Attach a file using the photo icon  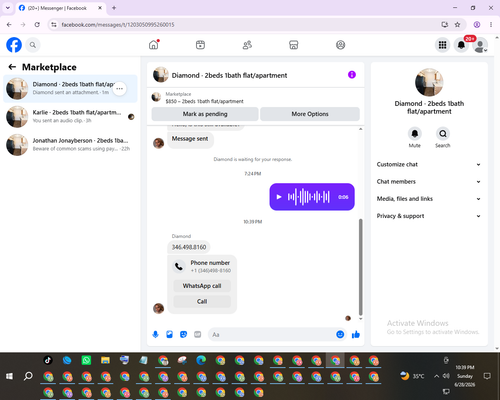click(169, 334)
